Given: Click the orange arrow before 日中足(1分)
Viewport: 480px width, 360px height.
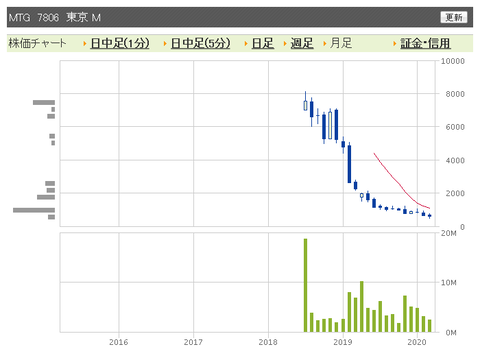Looking at the screenshot, I should click(85, 43).
